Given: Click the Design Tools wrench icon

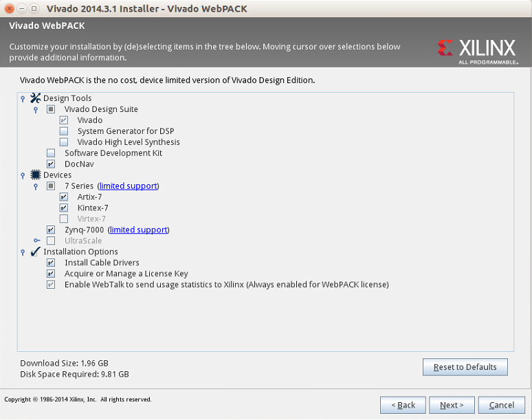Looking at the screenshot, I should click(35, 98).
